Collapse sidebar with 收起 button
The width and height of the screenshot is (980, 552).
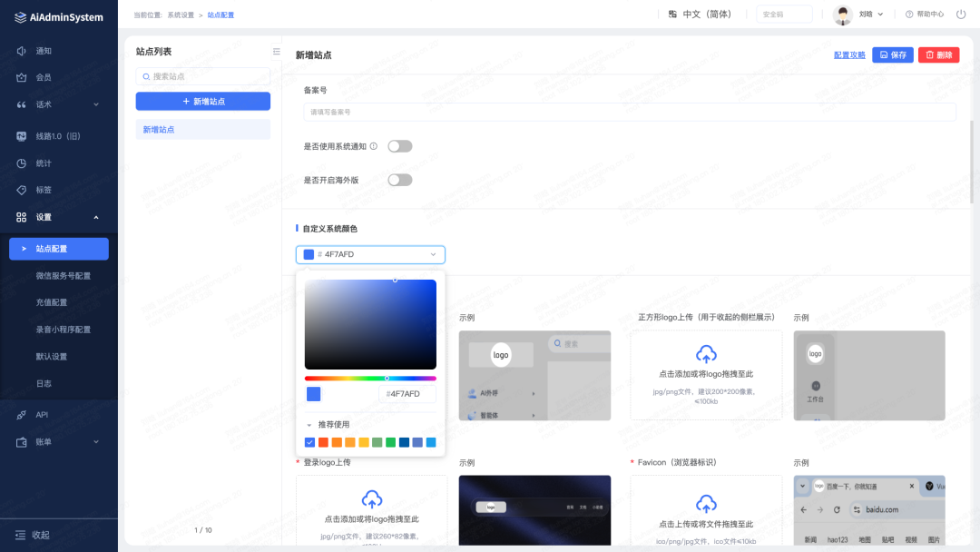[33, 535]
